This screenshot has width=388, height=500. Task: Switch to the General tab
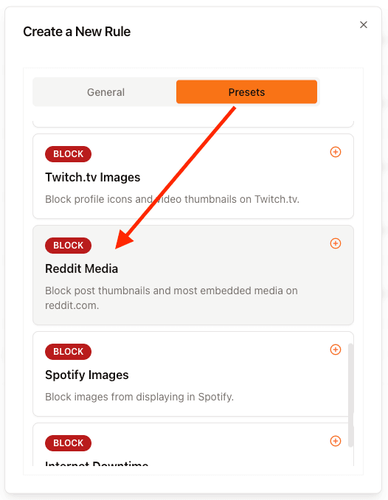point(106,92)
